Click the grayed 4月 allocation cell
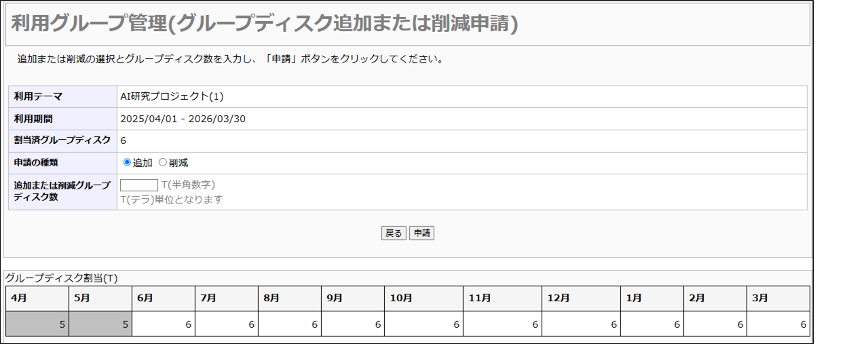 (37, 324)
